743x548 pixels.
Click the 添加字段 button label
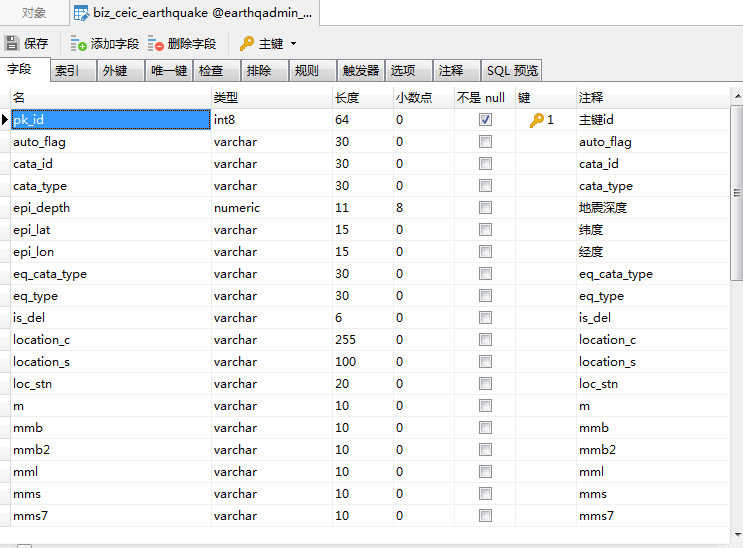point(115,44)
